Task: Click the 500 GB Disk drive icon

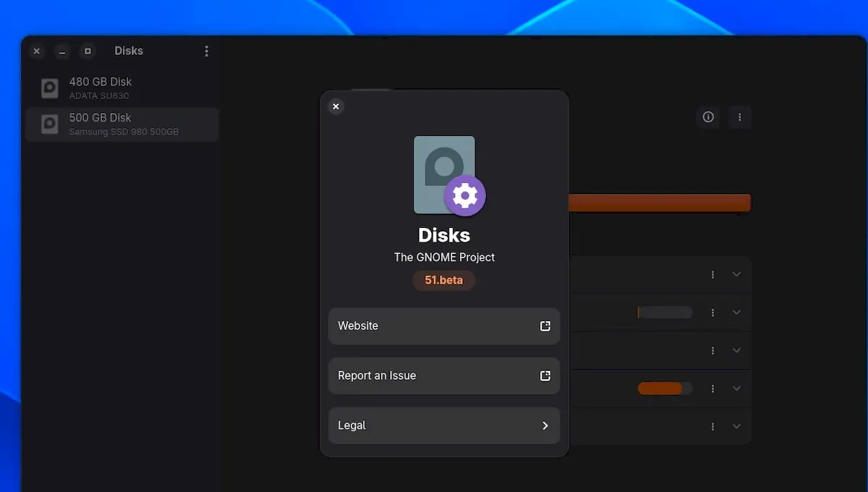Action: pos(49,124)
